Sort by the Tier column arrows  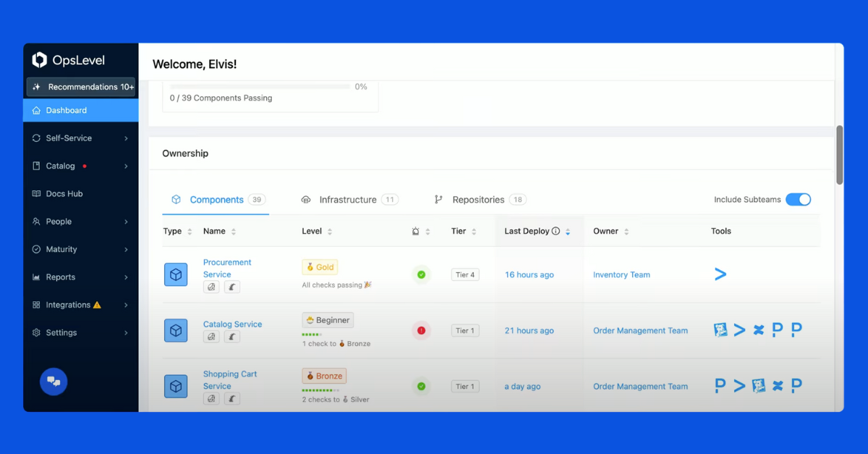click(x=474, y=232)
